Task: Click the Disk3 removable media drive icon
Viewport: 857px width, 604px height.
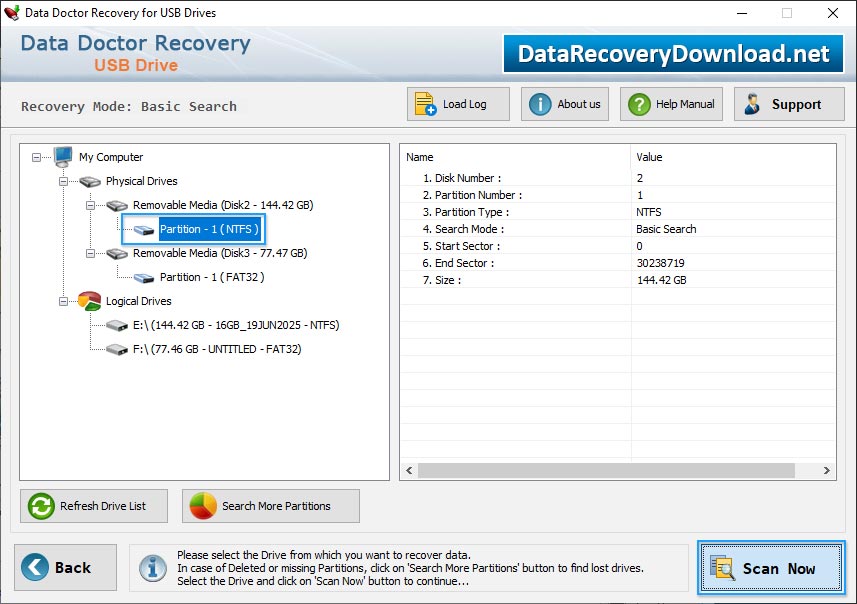Action: (117, 254)
